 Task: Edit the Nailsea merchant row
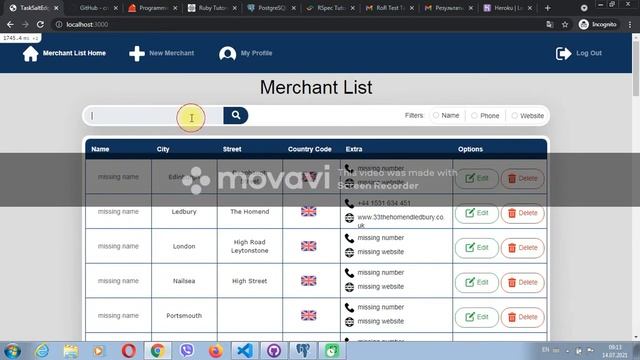tap(477, 282)
